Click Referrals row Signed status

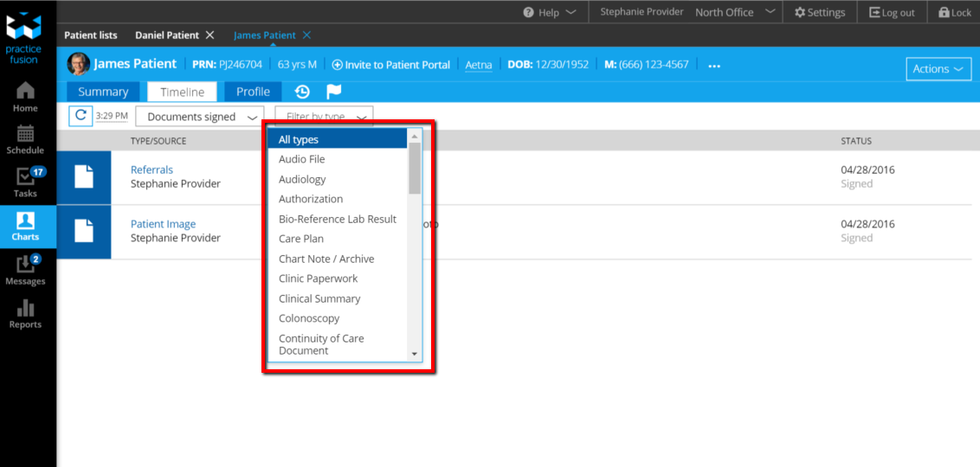point(857,184)
